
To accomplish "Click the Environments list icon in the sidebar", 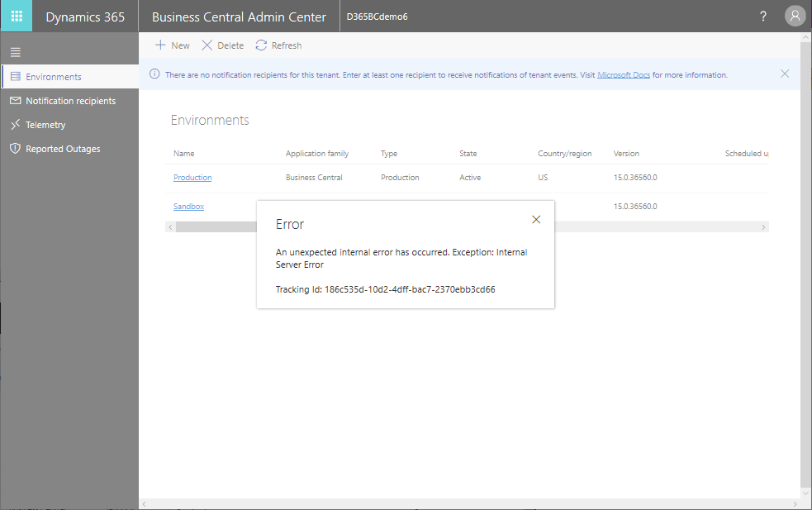I will tap(16, 76).
